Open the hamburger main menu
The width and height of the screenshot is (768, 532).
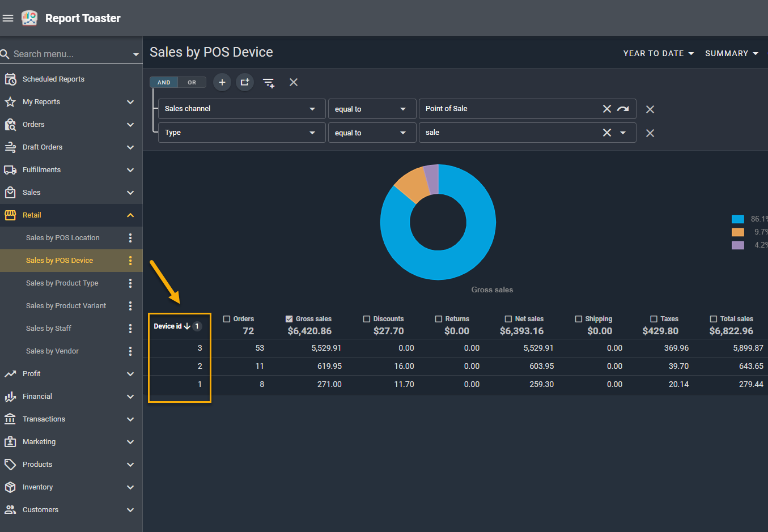tap(8, 18)
